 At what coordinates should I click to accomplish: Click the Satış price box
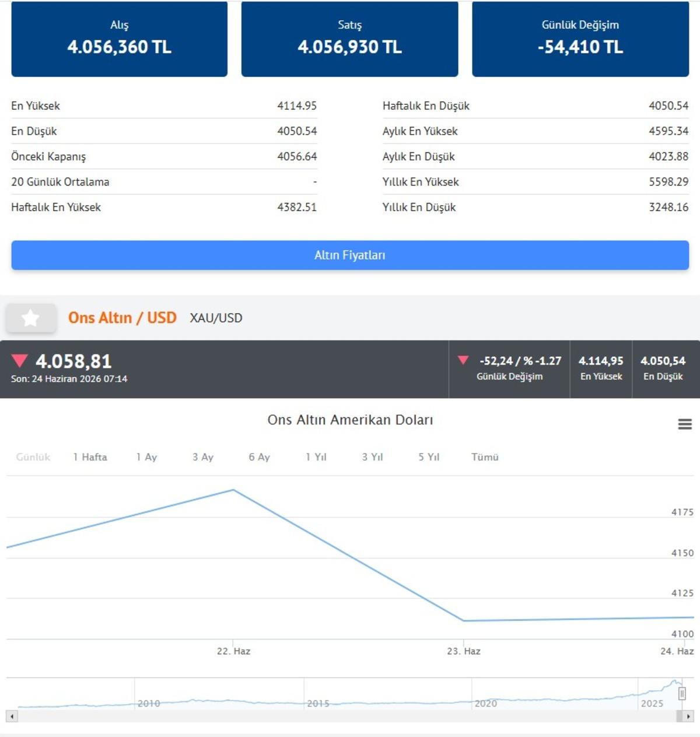(x=350, y=38)
